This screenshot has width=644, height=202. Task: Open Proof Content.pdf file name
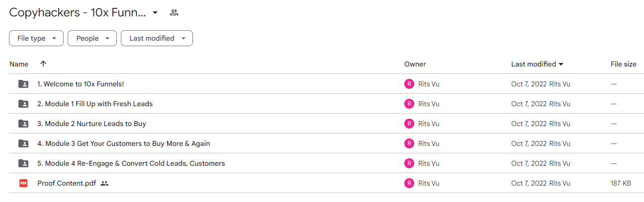67,183
